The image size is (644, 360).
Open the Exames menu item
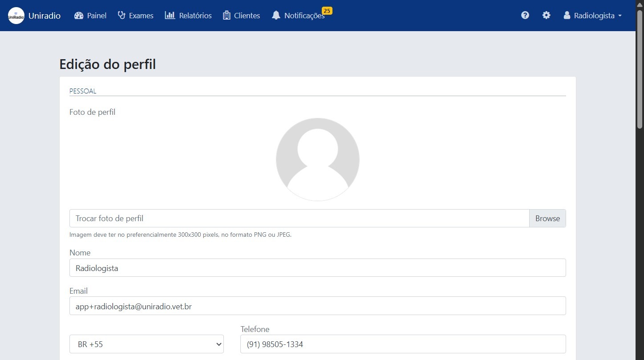click(141, 16)
